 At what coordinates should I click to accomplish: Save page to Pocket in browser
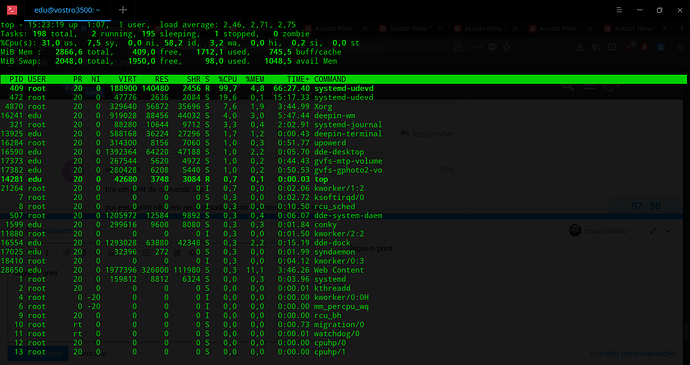click(493, 47)
